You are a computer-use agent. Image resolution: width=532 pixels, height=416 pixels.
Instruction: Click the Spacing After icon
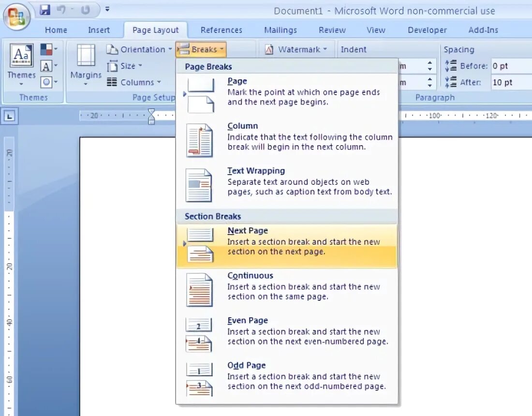pos(451,82)
